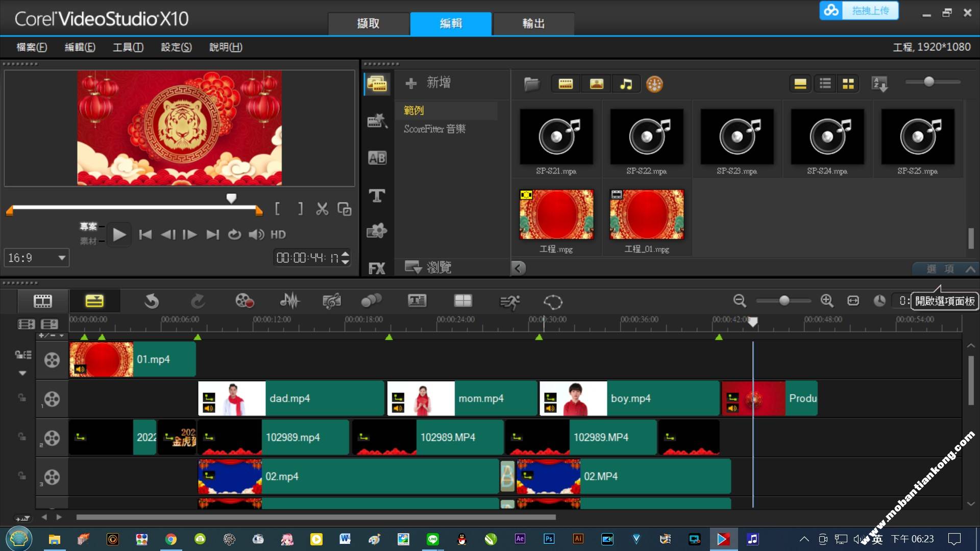Click the mark-in bracket button

[x=277, y=209]
